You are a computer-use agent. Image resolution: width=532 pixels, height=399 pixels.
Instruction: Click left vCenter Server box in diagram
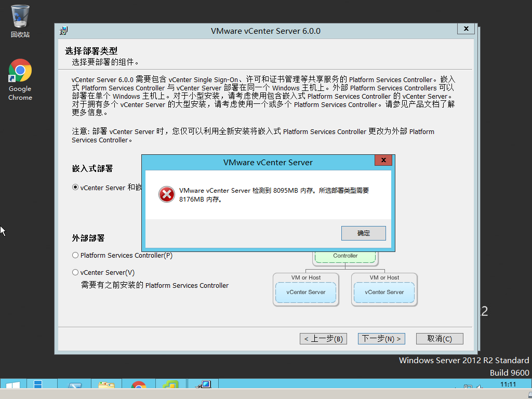[x=305, y=292]
